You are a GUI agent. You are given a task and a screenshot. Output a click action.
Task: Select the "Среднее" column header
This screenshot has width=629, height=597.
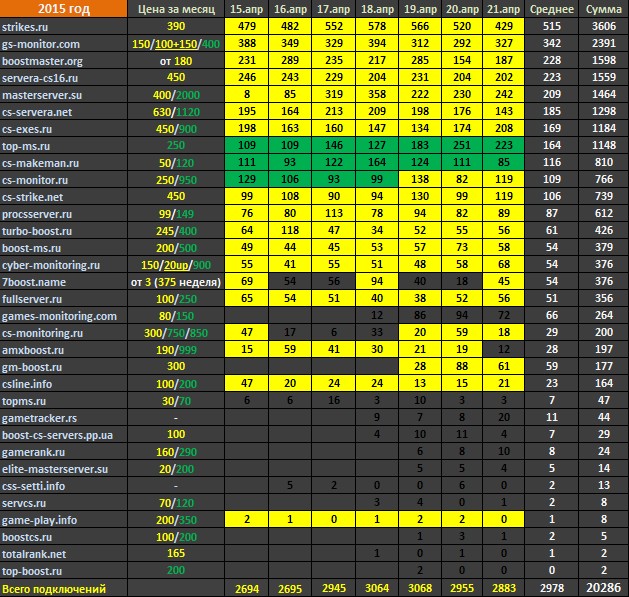tap(552, 9)
